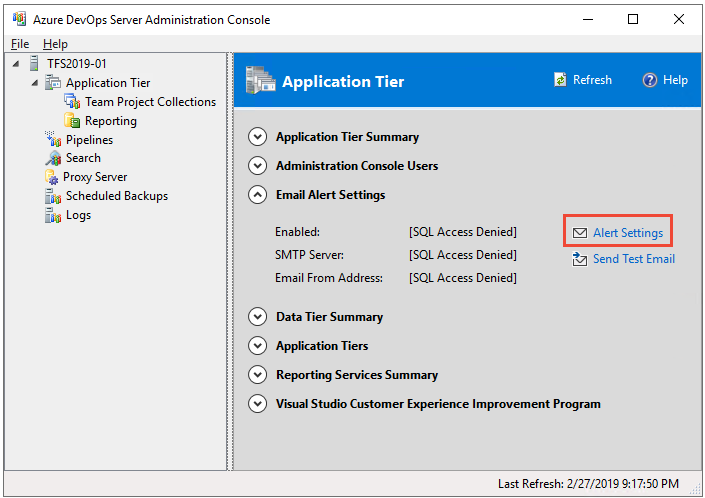Click the pane splitter between tree and content

(x=230, y=262)
